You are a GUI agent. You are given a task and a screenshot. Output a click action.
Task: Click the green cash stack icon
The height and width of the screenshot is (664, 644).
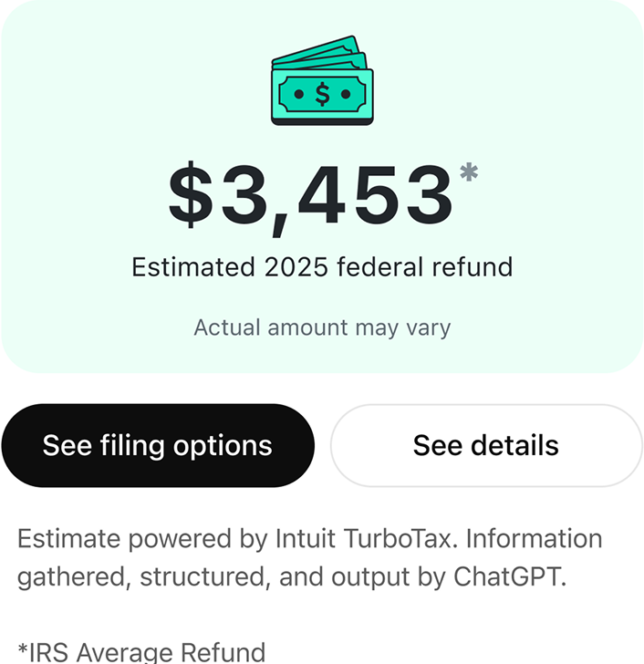pyautogui.click(x=322, y=80)
